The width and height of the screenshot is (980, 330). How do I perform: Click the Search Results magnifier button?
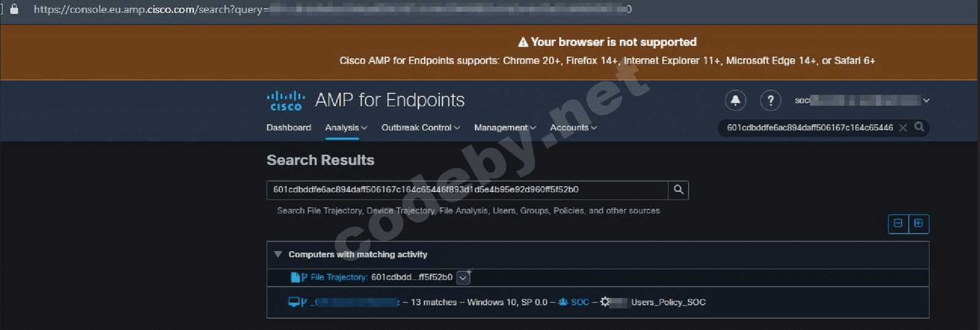678,190
